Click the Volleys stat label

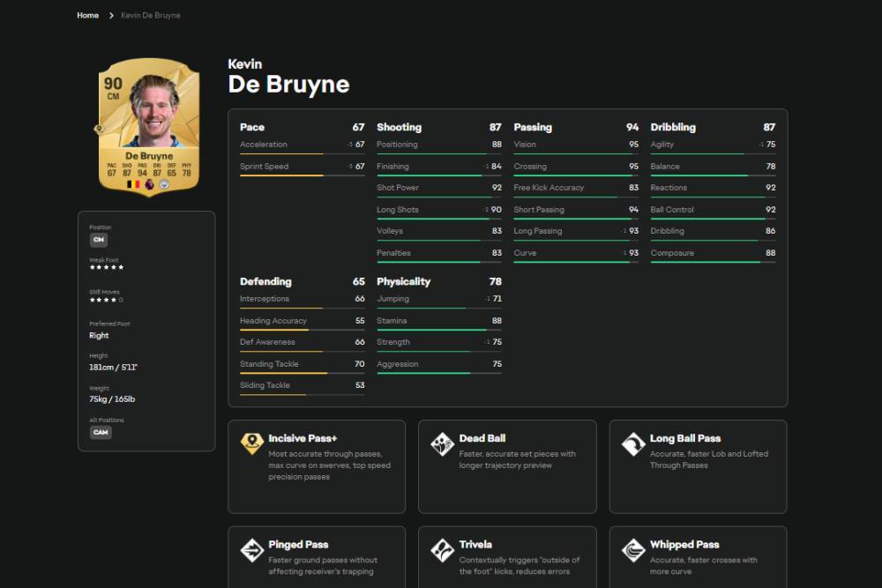390,231
